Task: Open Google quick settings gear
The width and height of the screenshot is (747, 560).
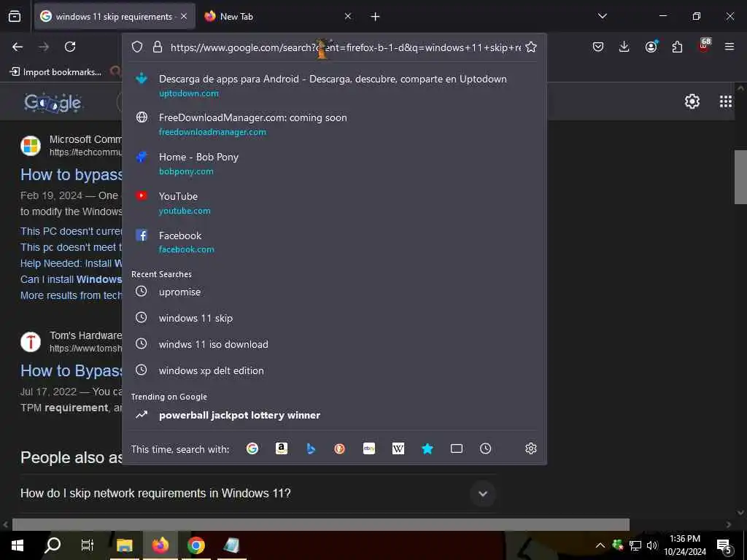Action: point(692,101)
